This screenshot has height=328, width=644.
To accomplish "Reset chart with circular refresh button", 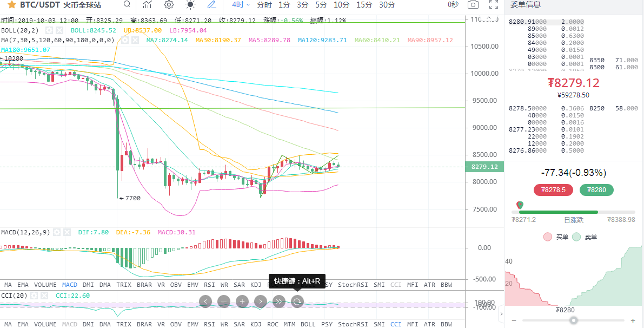I will (x=297, y=301).
